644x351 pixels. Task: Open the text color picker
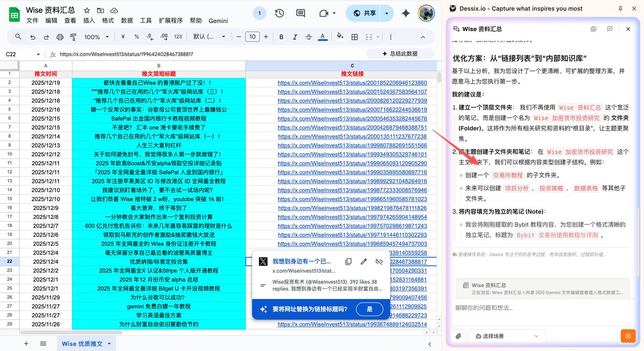(323, 36)
